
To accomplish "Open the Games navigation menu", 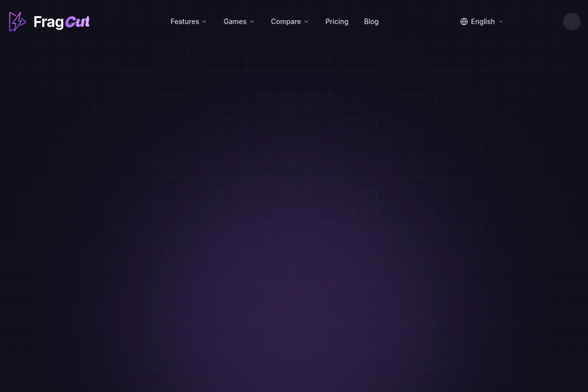I will (x=239, y=22).
